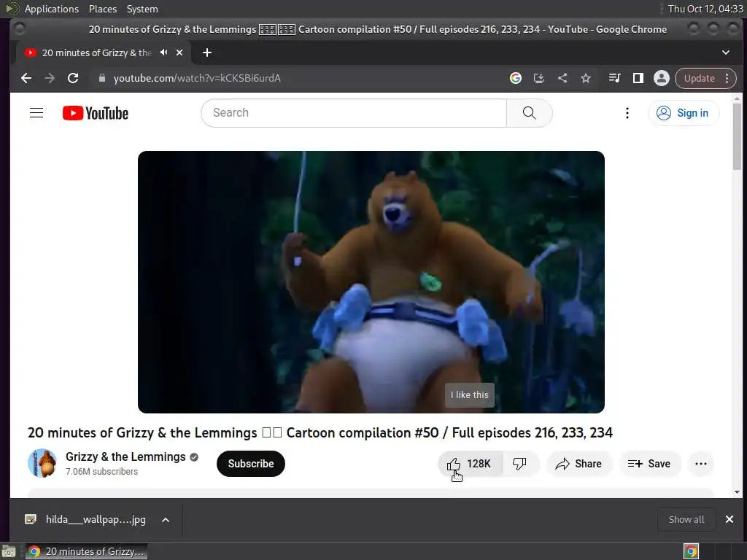The width and height of the screenshot is (747, 560).
Task: Click the Chrome tray icon in panel
Action: click(x=692, y=551)
